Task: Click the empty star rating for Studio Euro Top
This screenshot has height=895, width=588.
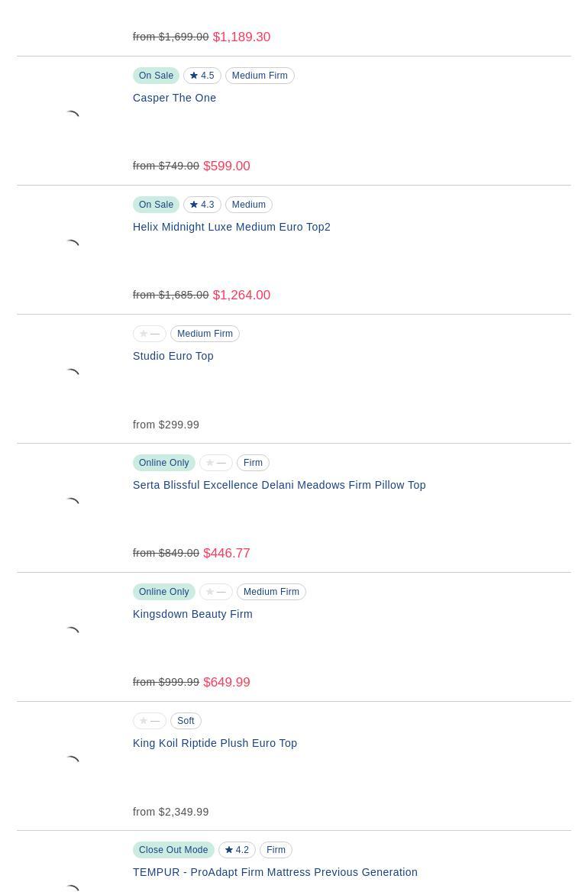Action: [x=150, y=334]
